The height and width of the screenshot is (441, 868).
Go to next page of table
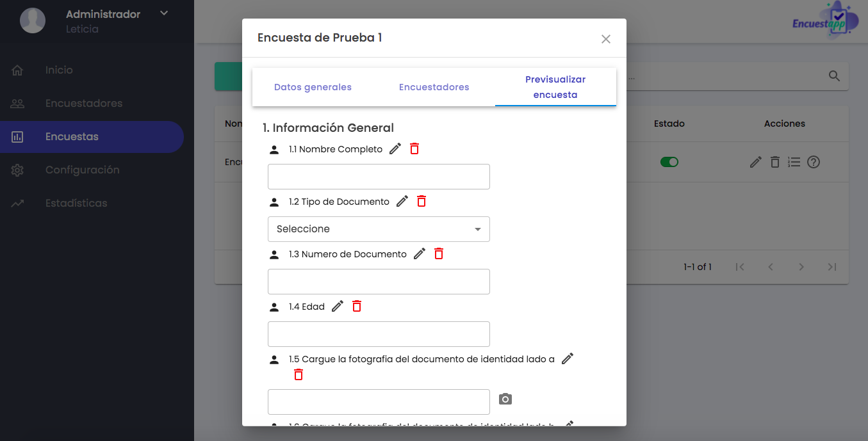(801, 267)
